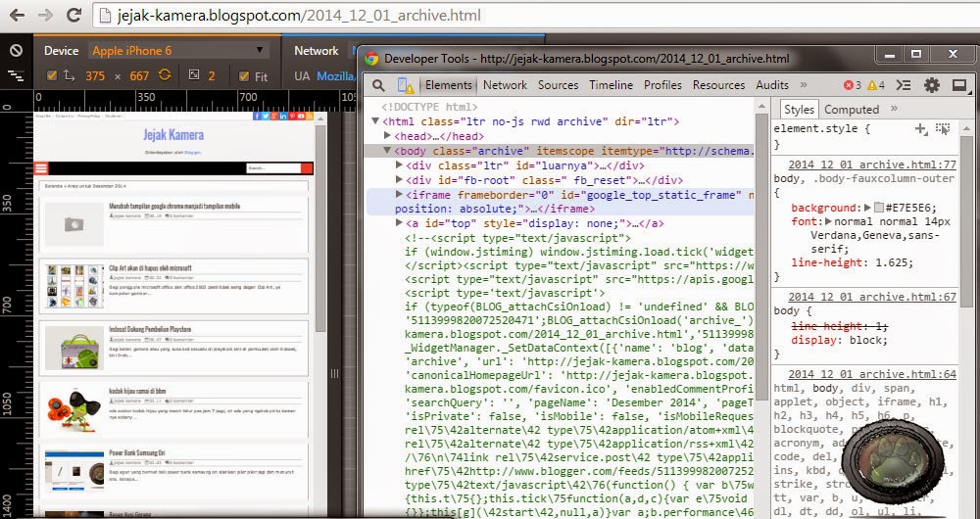Screen dimensions: 980x519
Task: Switch to the Elements panel tab
Action: tap(448, 85)
